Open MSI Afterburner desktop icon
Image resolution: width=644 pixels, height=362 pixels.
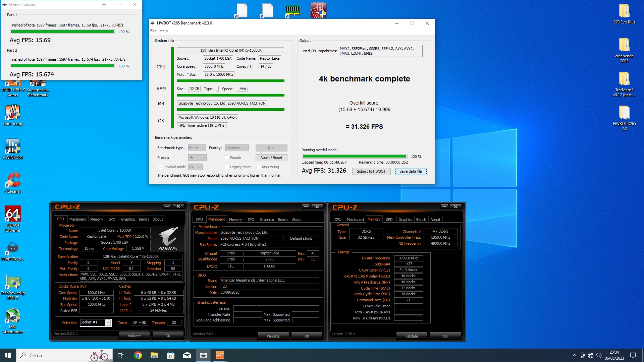[x=12, y=321]
